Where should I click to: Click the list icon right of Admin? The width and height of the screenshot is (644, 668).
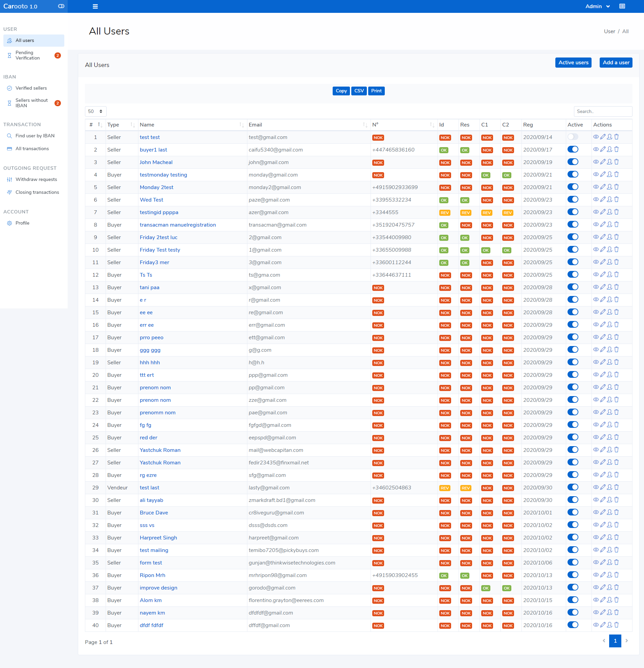click(622, 6)
